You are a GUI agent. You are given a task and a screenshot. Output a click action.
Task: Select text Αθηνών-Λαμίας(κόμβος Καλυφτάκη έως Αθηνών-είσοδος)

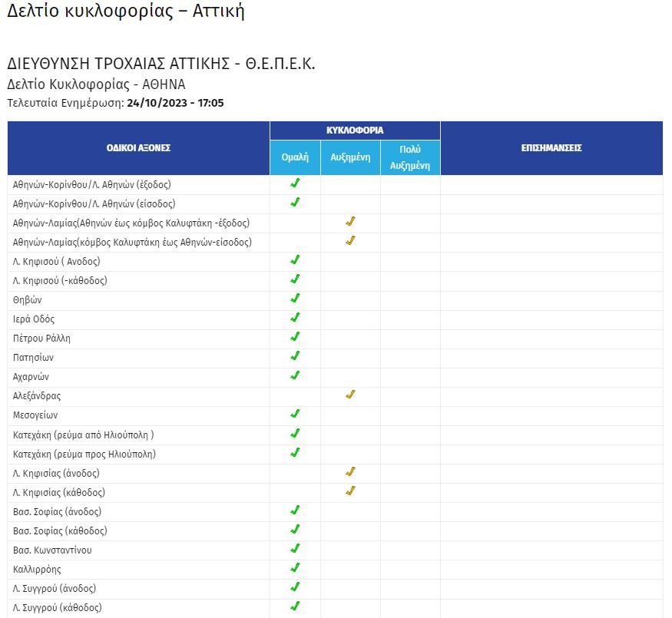(132, 243)
